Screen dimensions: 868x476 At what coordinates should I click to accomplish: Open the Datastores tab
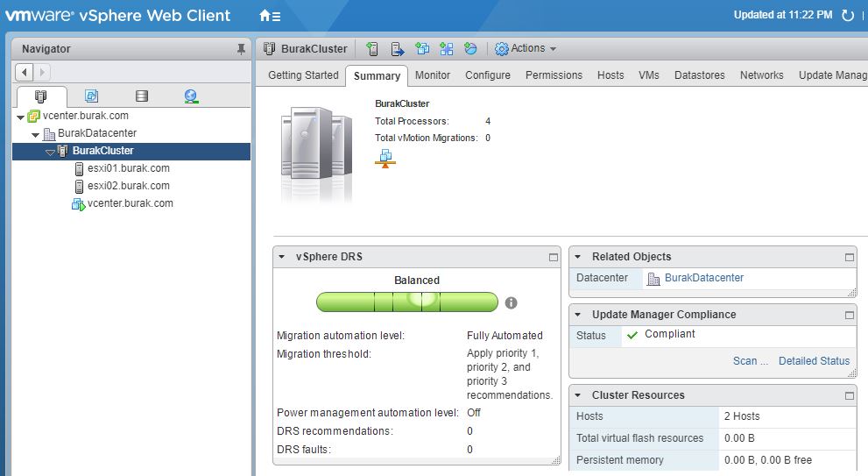[x=699, y=75]
